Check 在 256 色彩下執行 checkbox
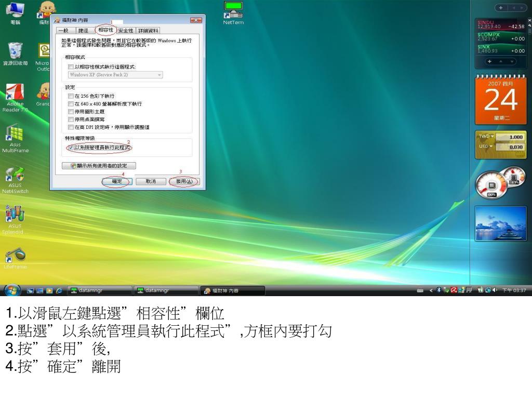 coord(71,96)
